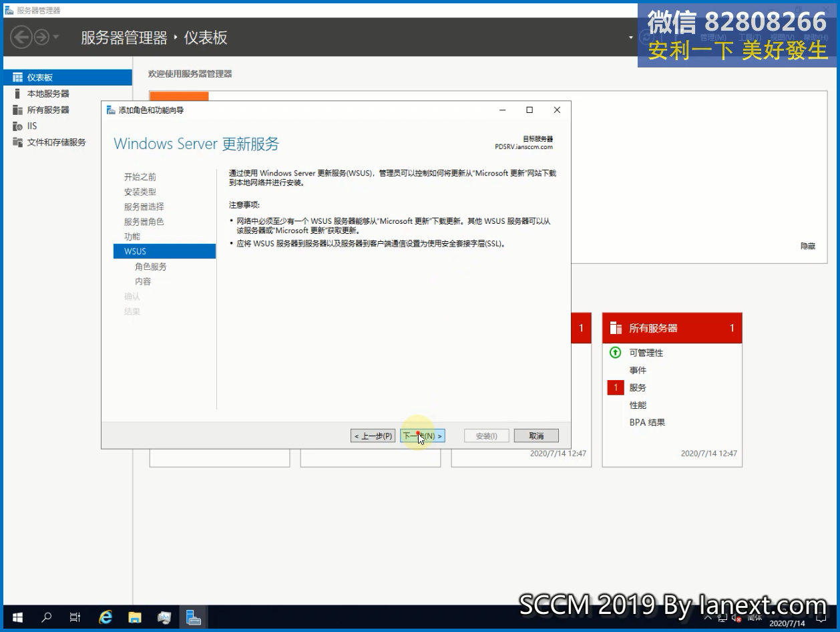
Task: Open taskbar search
Action: point(47,617)
